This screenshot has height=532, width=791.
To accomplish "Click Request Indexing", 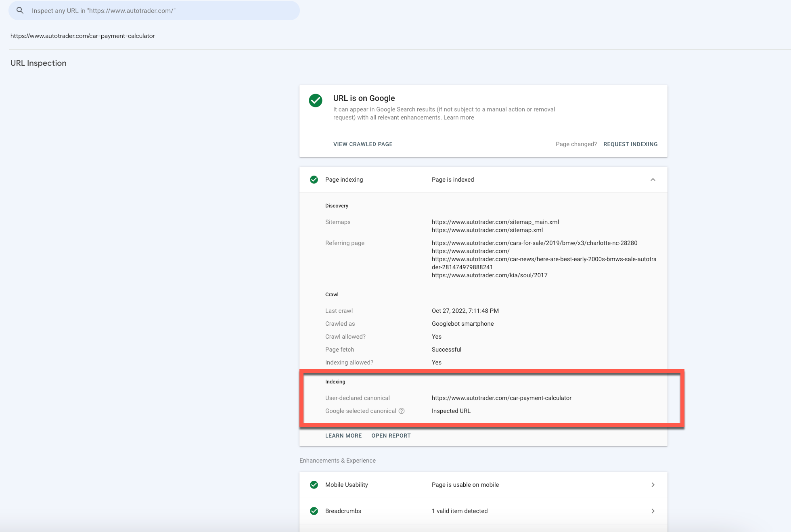I will [x=630, y=144].
